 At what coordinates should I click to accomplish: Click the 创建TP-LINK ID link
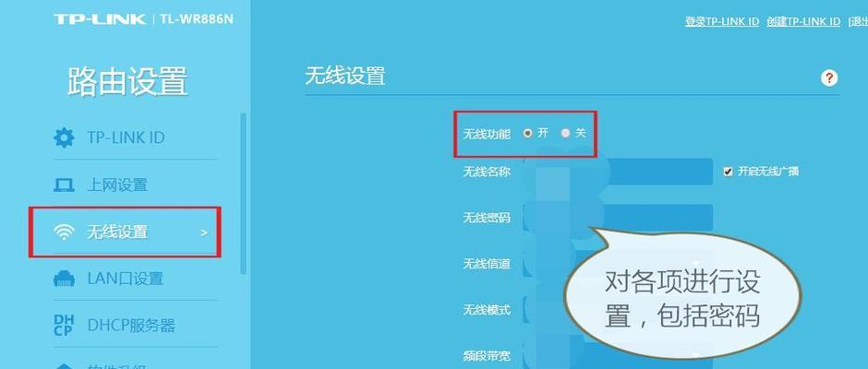(x=803, y=21)
